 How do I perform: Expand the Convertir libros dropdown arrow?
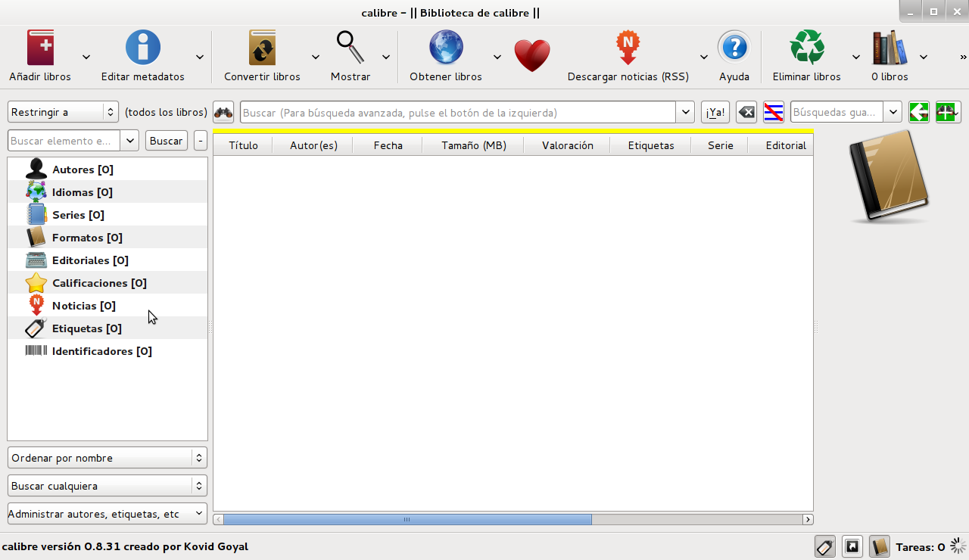click(316, 57)
